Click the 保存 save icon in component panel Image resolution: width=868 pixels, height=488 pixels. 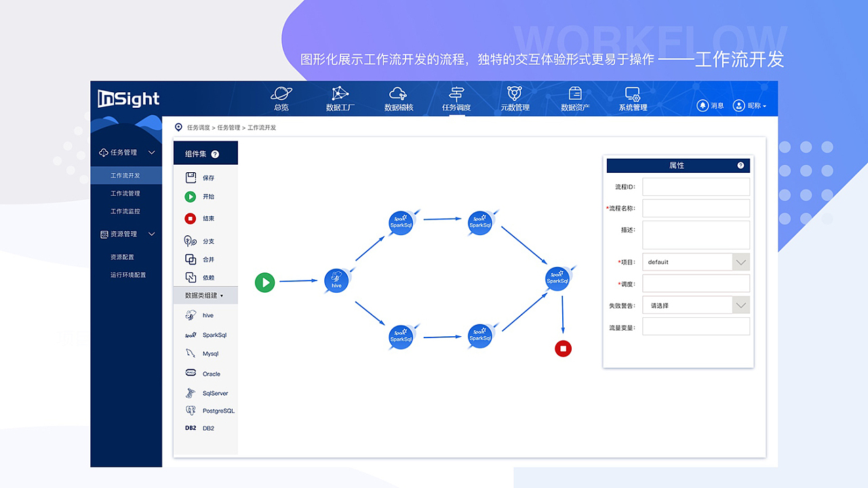click(191, 178)
